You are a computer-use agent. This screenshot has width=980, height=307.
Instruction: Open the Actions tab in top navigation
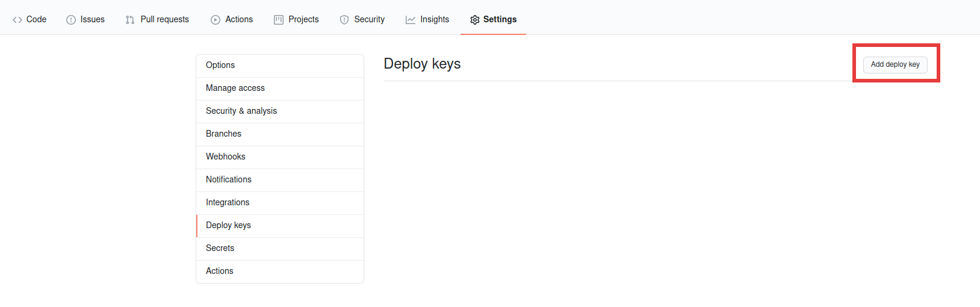[x=232, y=19]
